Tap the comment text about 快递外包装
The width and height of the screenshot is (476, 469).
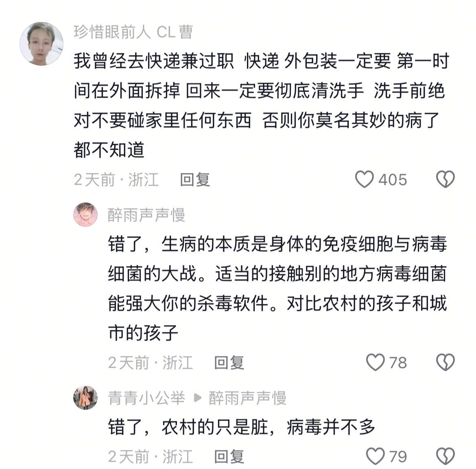pos(261,105)
